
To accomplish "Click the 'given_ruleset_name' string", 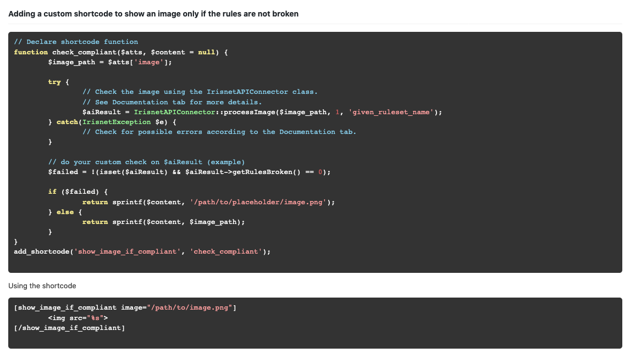I will [391, 112].
